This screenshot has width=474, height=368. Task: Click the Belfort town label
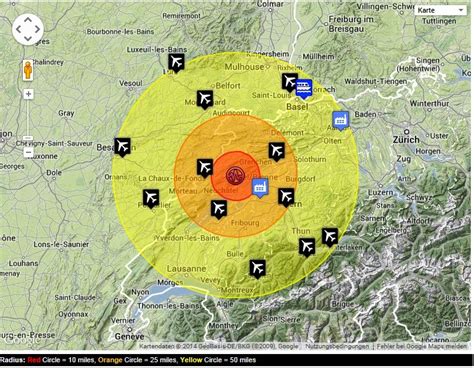pos(228,86)
